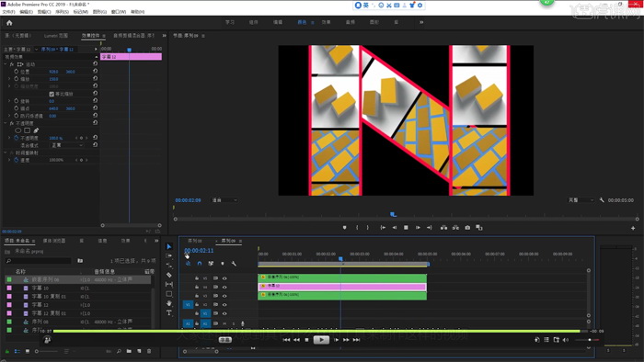Image resolution: width=644 pixels, height=362 pixels.
Task: Expand the 旋转 rotation property
Action: point(9,101)
